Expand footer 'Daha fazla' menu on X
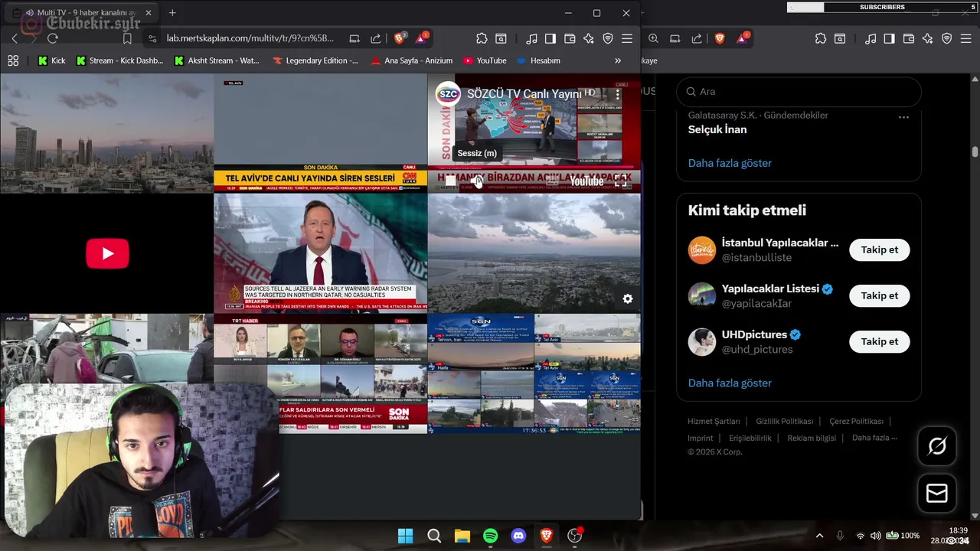 click(874, 438)
